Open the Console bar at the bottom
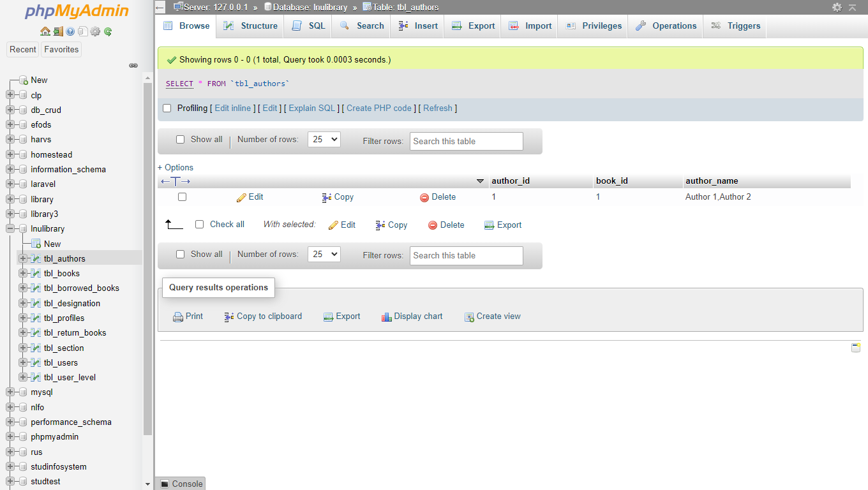This screenshot has width=868, height=490. click(181, 484)
